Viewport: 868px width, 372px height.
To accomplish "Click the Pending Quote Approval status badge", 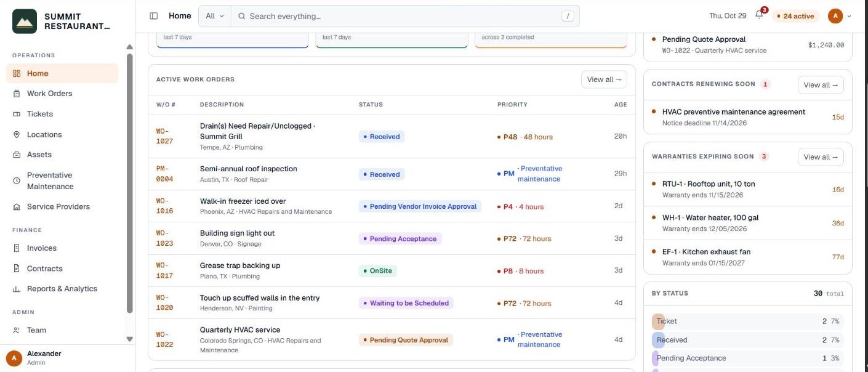I will 406,340.
